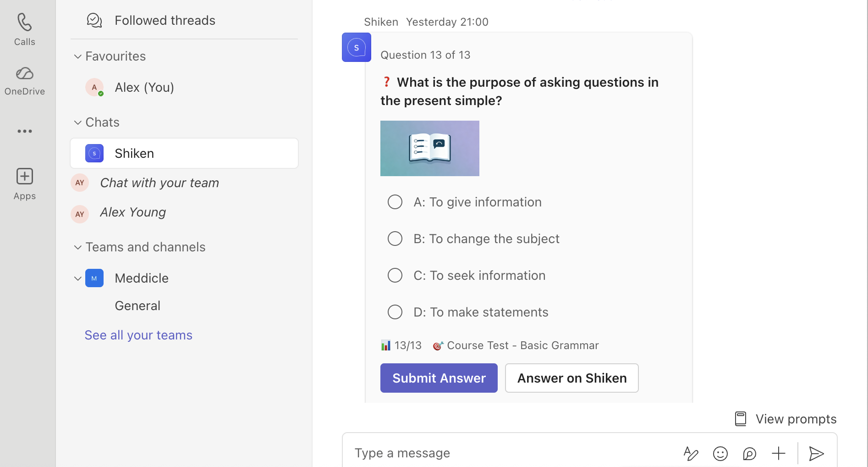The width and height of the screenshot is (868, 467).
Task: Click the Submit Answer button
Action: tap(439, 378)
